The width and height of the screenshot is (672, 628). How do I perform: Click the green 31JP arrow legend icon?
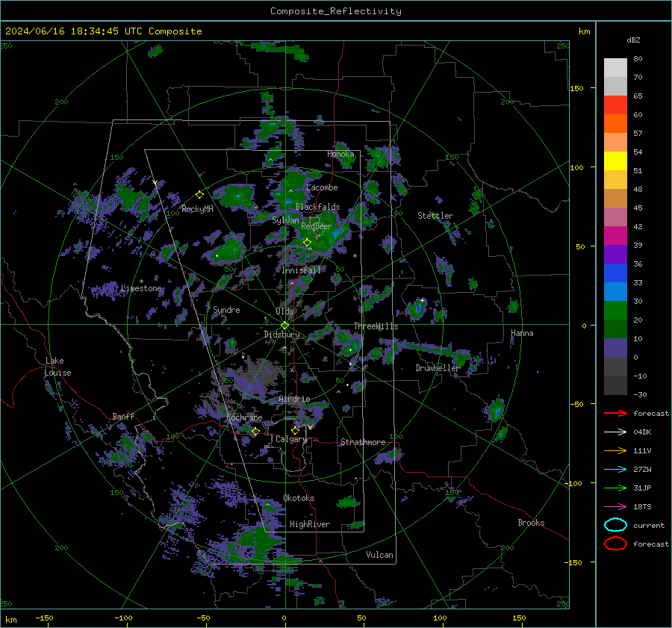(615, 488)
